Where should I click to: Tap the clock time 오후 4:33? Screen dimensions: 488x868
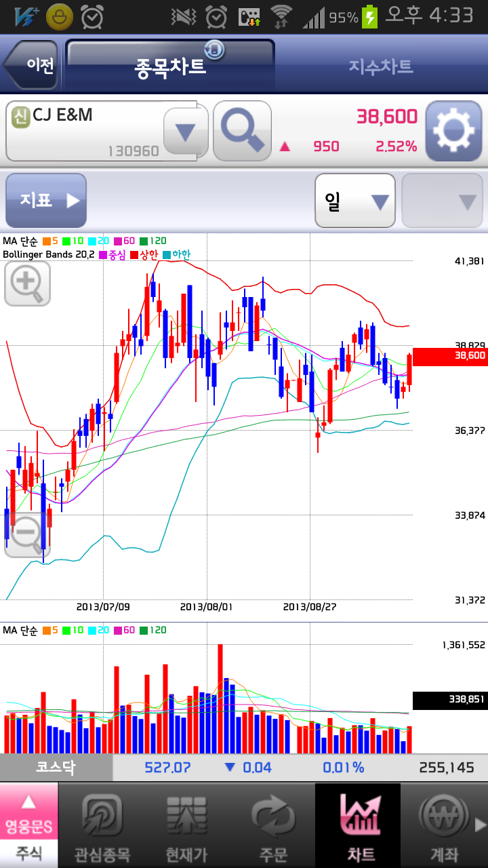[429, 16]
